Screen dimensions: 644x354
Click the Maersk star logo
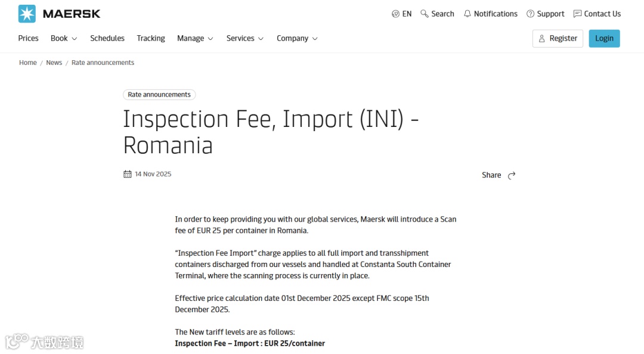coord(27,14)
